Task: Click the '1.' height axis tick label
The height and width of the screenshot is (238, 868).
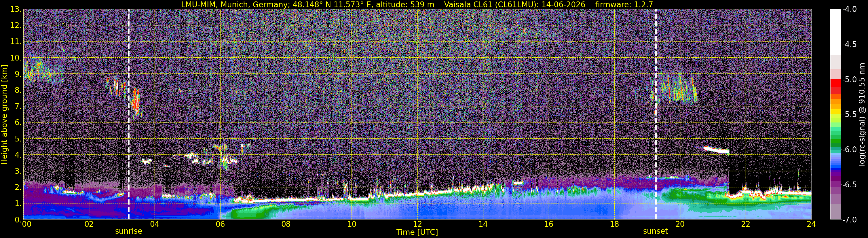Action: point(18,203)
